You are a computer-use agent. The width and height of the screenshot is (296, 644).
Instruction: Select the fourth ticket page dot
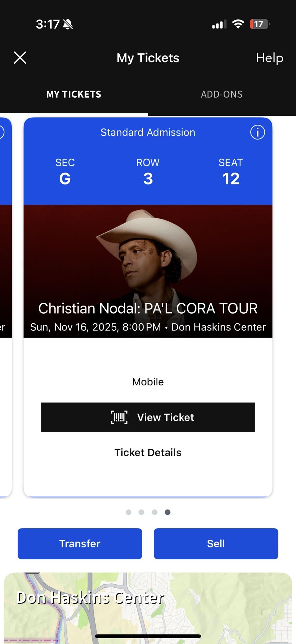point(168,512)
